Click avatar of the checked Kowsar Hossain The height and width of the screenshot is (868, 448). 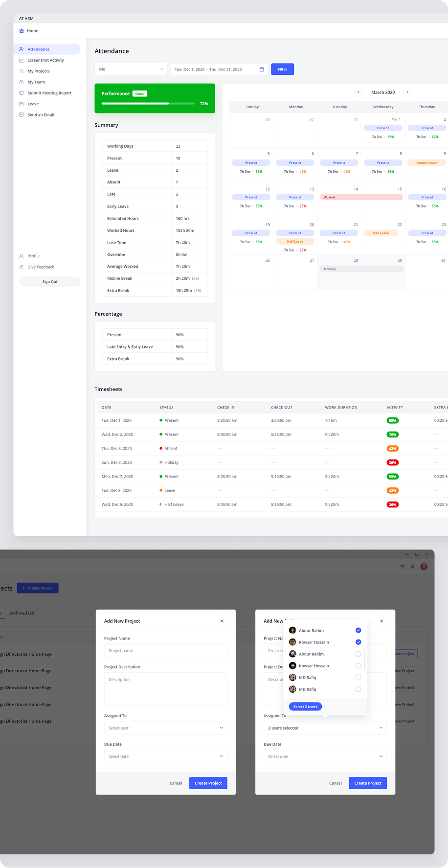(x=292, y=642)
